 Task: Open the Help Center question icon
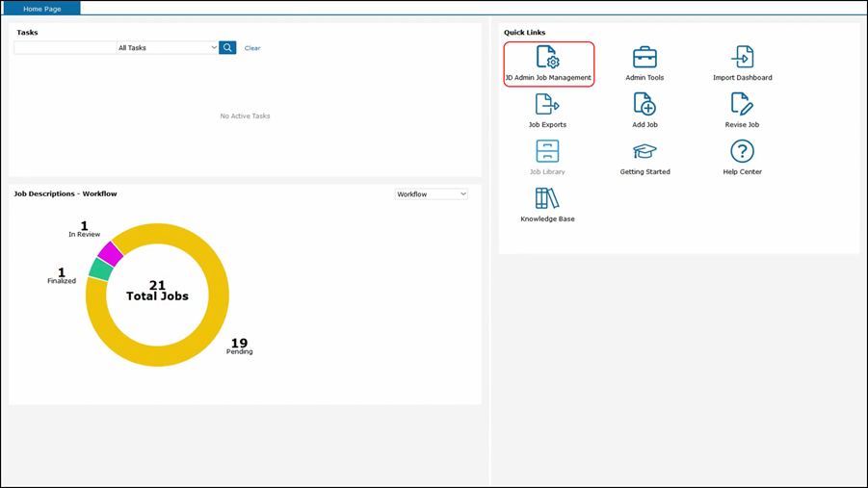[742, 152]
